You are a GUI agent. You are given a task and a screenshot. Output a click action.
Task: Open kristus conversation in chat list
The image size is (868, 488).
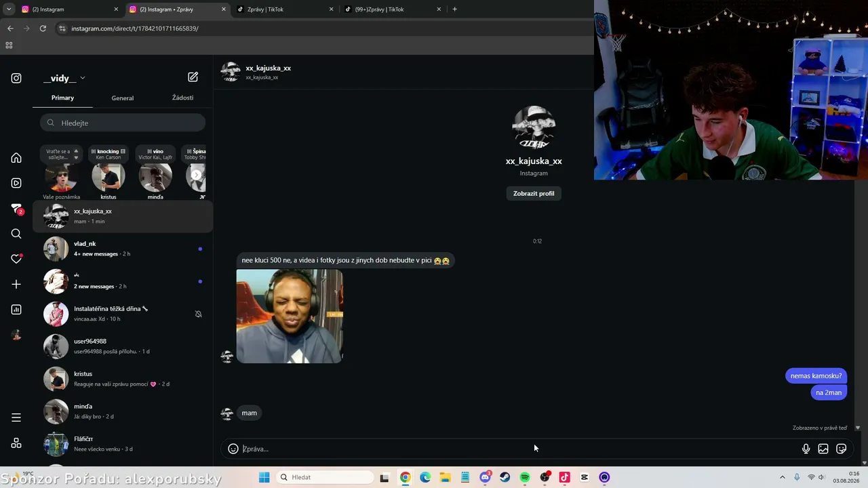[x=123, y=379]
